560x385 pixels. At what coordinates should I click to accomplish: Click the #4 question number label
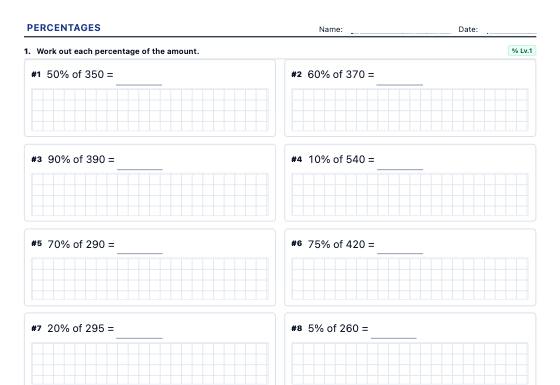click(296, 159)
